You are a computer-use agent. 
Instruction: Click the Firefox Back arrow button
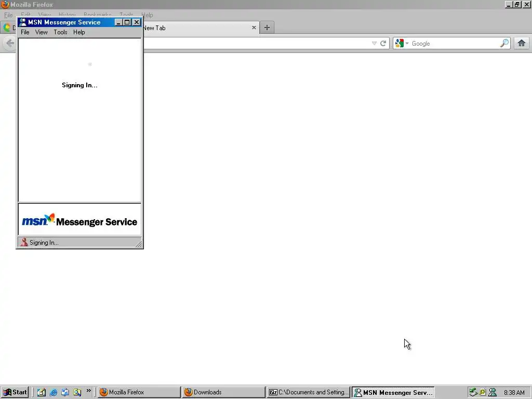[x=10, y=43]
